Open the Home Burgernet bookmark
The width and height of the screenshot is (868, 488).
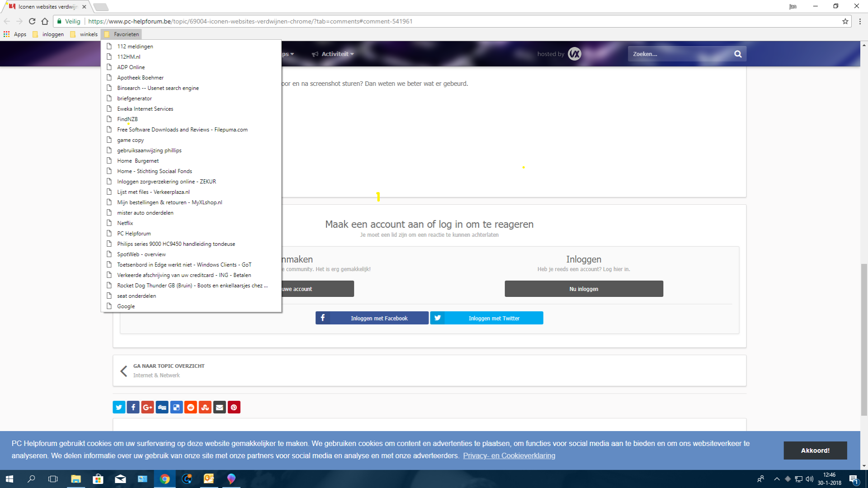click(191, 160)
